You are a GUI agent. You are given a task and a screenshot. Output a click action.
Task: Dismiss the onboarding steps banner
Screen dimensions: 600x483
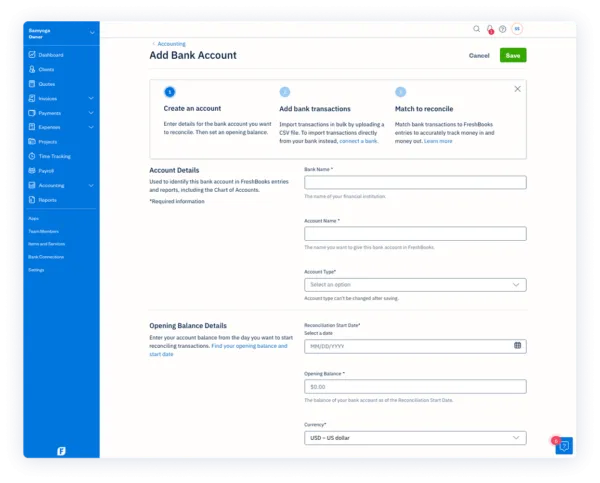point(517,89)
